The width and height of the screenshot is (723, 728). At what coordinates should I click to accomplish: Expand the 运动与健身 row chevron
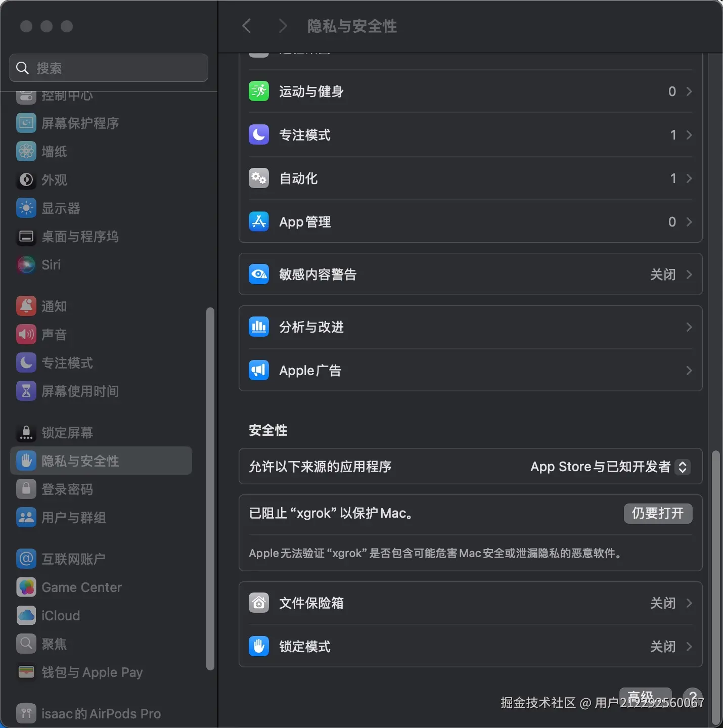pyautogui.click(x=689, y=91)
